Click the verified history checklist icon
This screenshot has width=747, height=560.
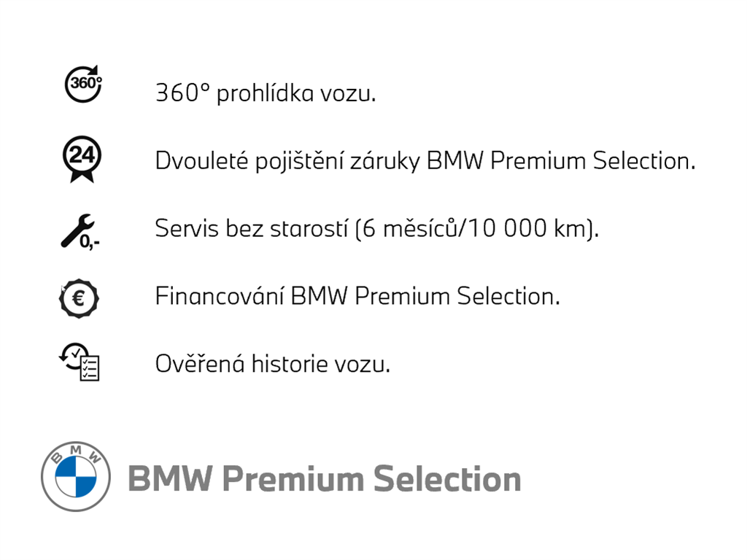80,362
